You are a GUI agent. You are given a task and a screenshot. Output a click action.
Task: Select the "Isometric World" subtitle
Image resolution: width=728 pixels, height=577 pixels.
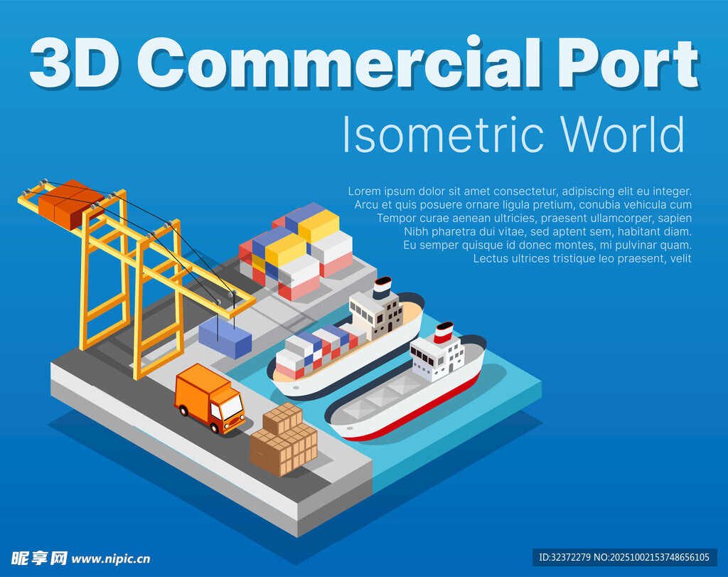513,134
